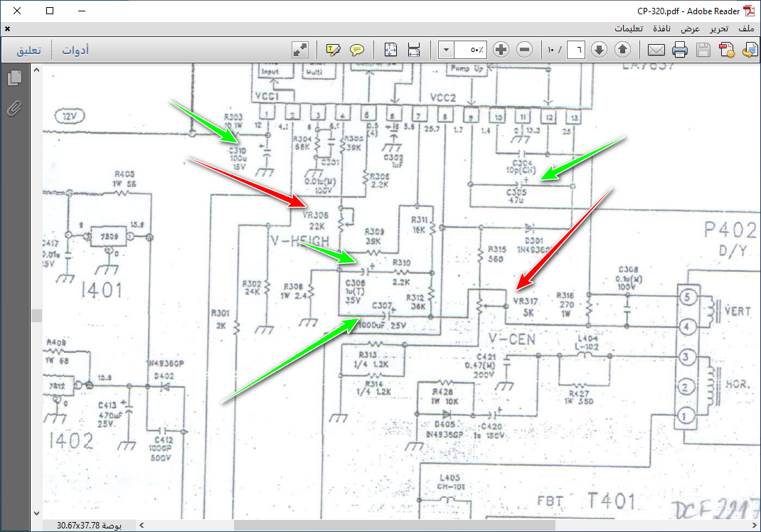Open the attachments paperclip panel

14,108
